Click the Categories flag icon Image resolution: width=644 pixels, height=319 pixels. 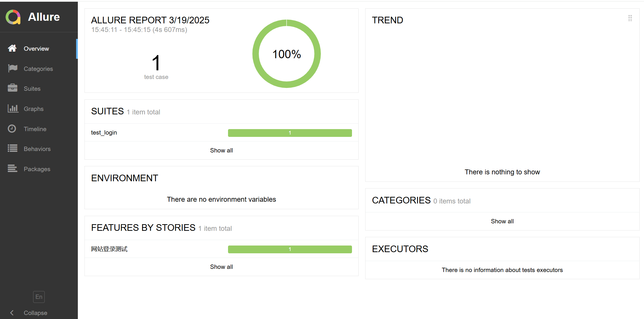tap(13, 68)
